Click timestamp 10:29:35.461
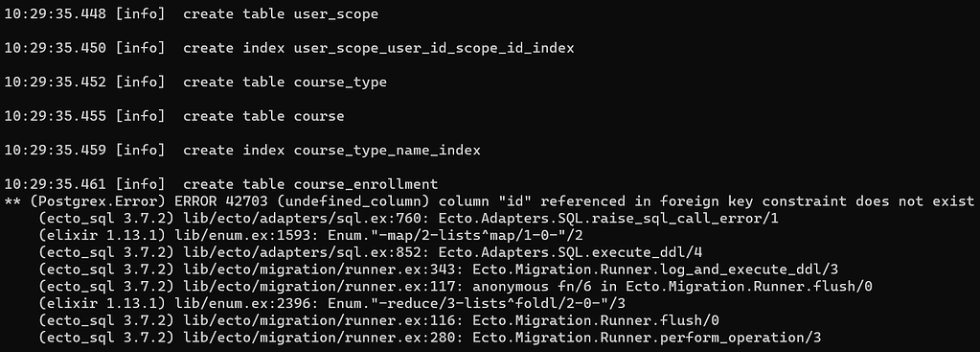 pos(57,184)
